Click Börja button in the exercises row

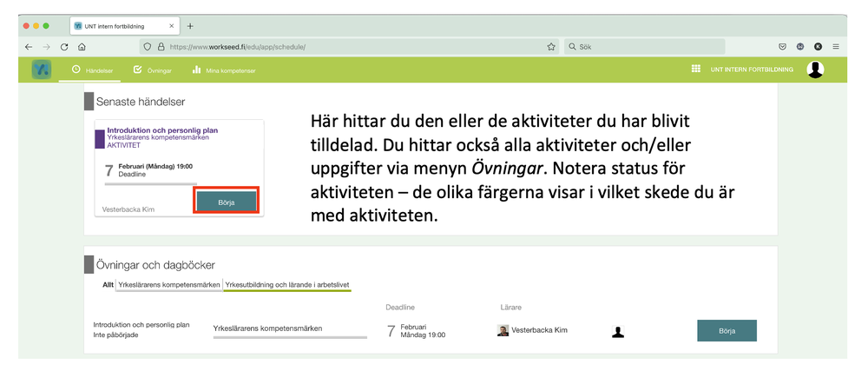point(727,331)
